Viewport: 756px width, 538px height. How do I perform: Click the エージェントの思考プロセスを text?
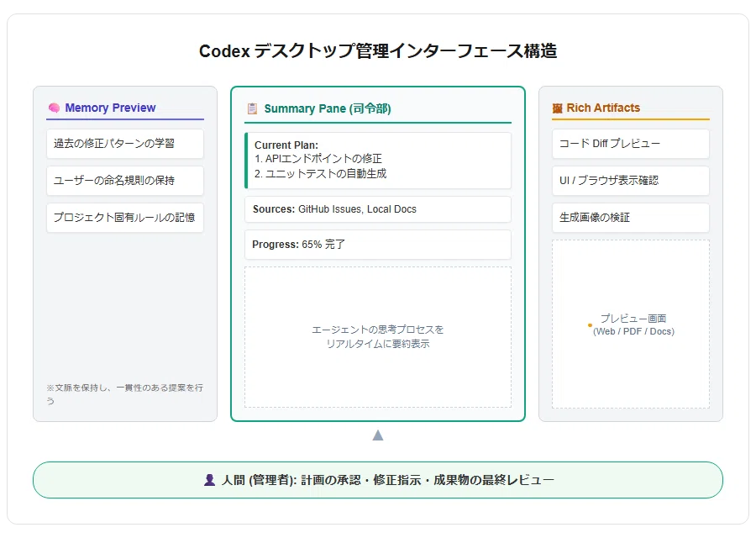[x=377, y=330]
